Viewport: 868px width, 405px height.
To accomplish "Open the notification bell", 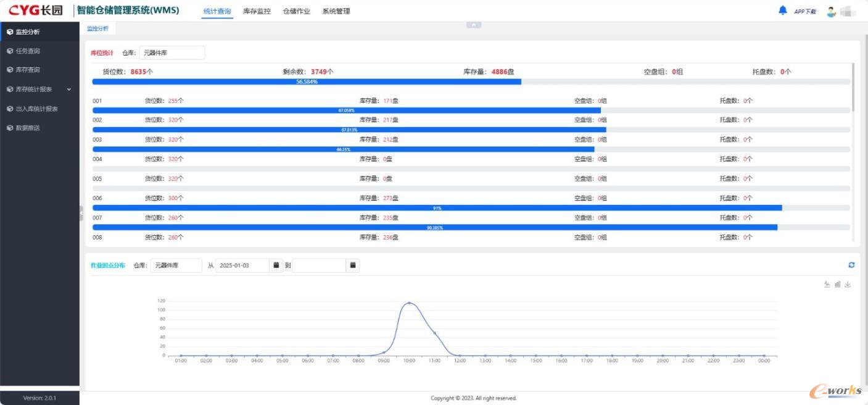I will coord(783,10).
